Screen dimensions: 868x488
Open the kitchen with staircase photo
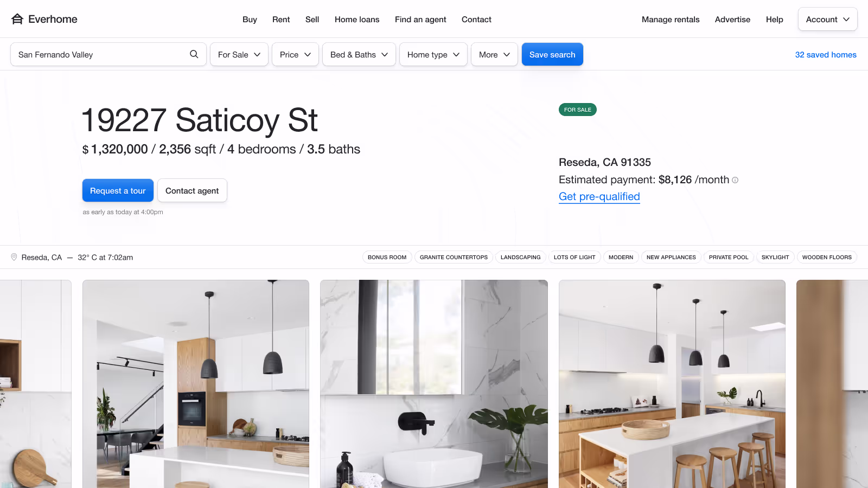click(196, 384)
